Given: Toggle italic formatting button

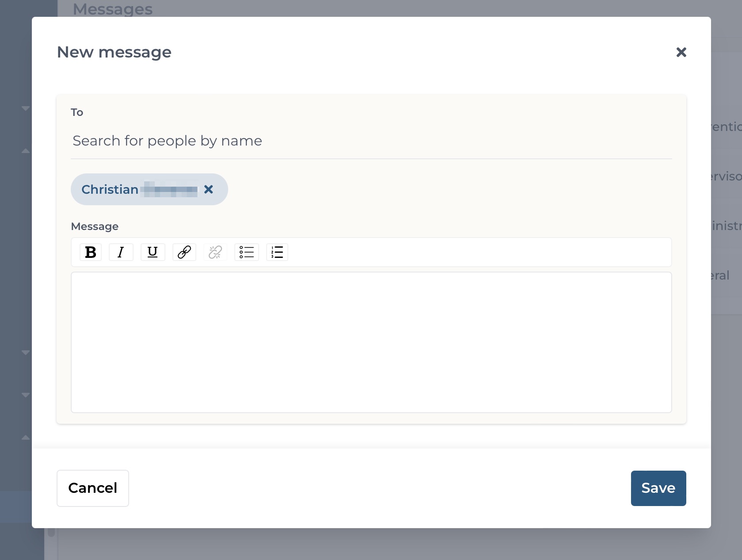Looking at the screenshot, I should point(121,252).
